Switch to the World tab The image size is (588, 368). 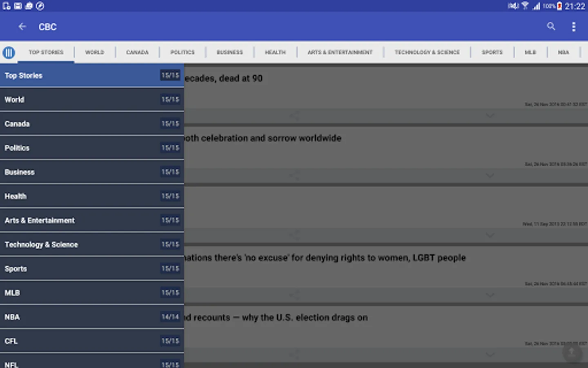[94, 52]
